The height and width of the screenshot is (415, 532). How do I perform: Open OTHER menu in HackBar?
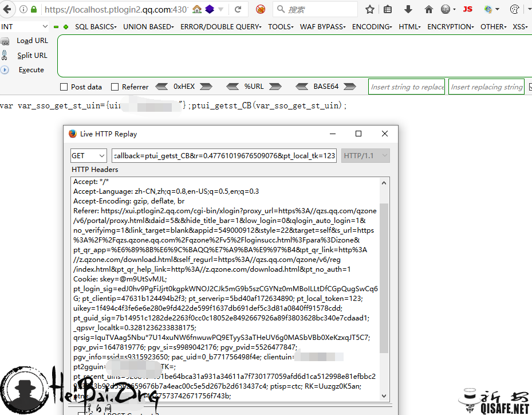(493, 27)
